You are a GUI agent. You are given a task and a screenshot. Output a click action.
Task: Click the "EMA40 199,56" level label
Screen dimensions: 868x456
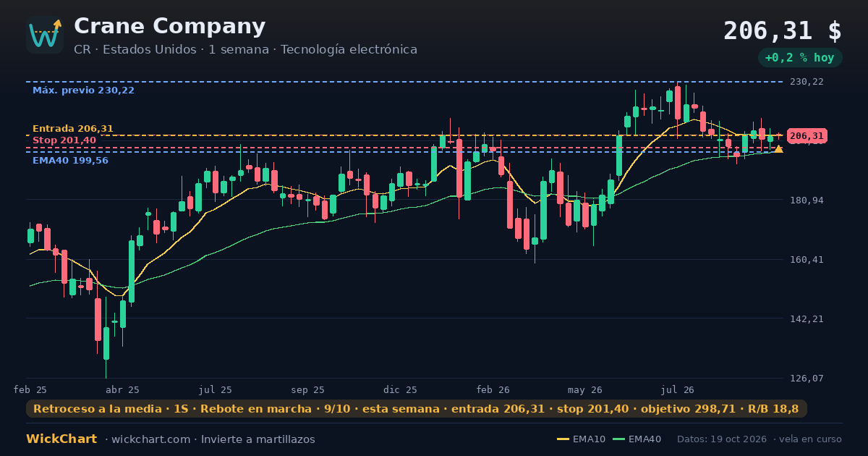pyautogui.click(x=70, y=161)
